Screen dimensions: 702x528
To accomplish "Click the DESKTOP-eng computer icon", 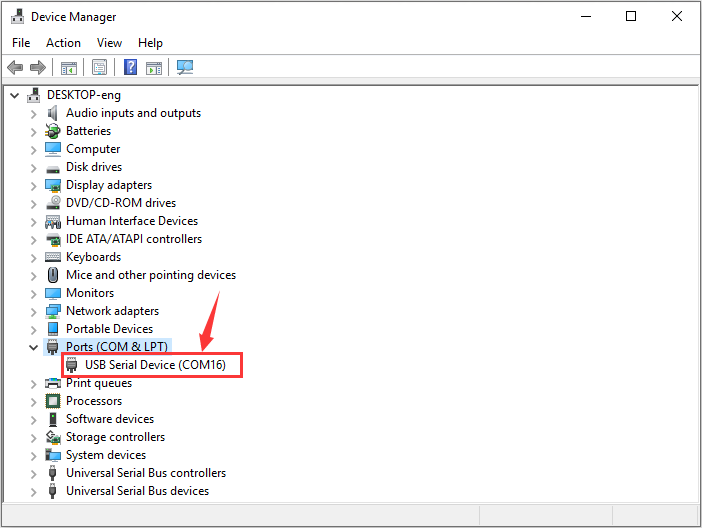I will pyautogui.click(x=34, y=95).
